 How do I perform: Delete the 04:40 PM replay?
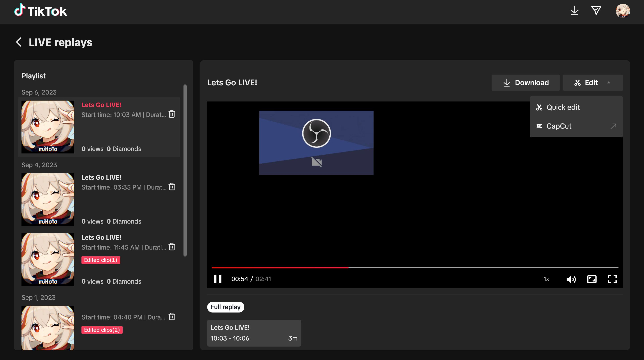172,317
